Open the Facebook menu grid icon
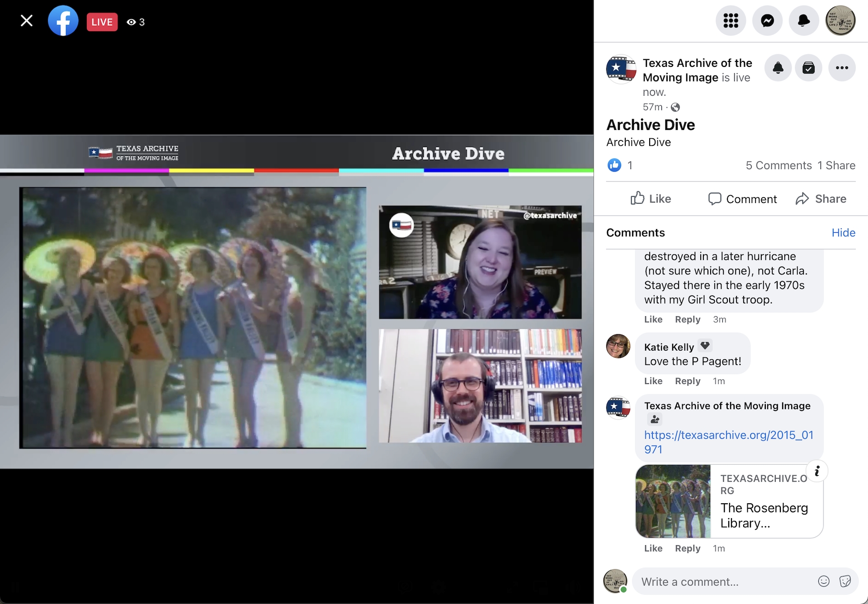Viewport: 868px width, 604px height. (x=731, y=21)
